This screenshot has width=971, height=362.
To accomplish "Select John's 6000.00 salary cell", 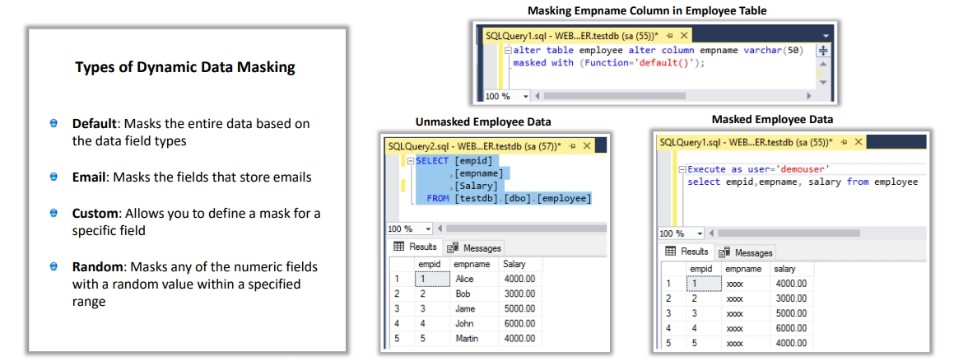I will (520, 324).
